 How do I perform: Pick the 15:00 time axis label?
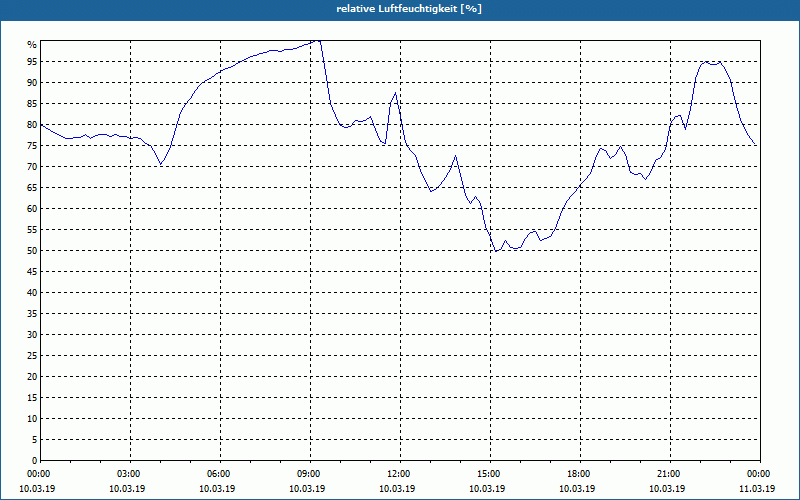point(490,474)
